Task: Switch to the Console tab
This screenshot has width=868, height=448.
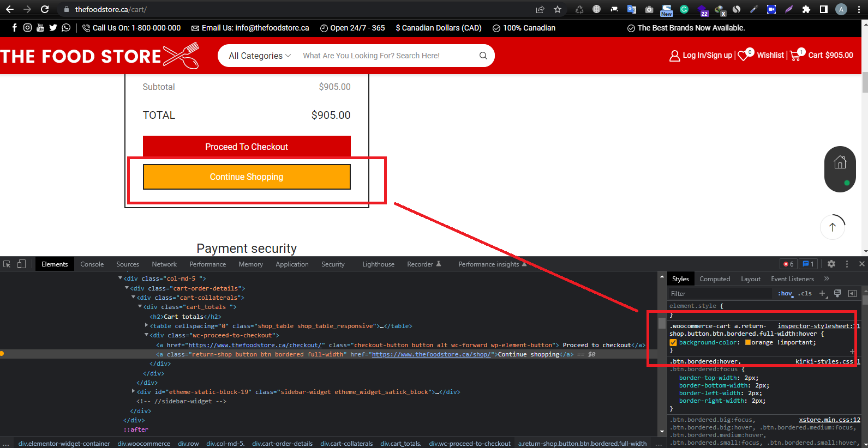Action: tap(92, 264)
